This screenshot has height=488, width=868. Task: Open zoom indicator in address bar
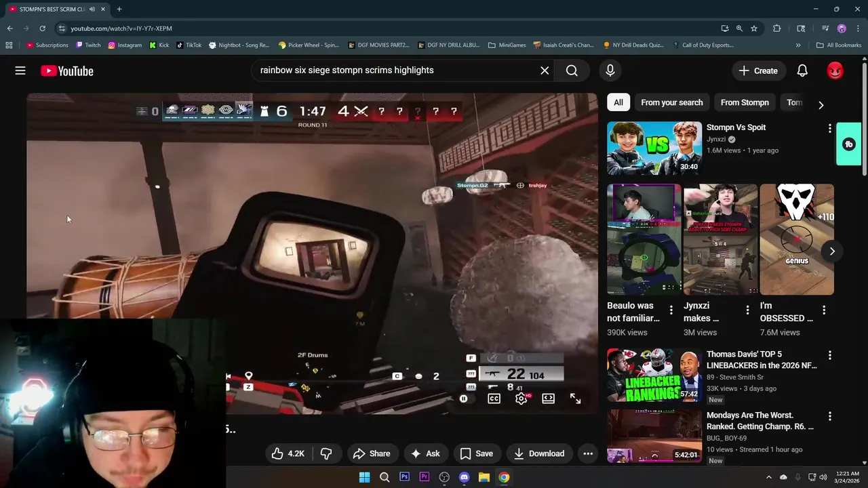click(739, 28)
